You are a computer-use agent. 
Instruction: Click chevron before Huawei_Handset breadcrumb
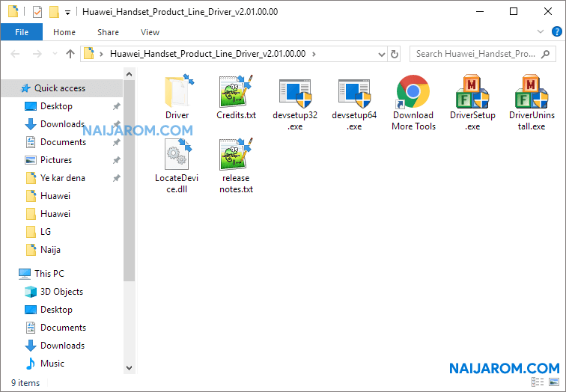point(102,54)
